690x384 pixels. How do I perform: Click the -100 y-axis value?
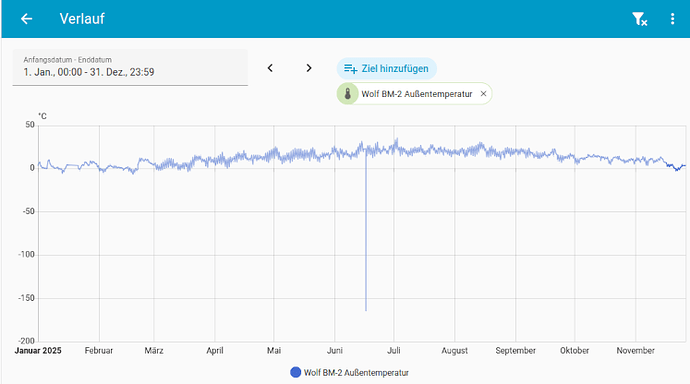26,254
